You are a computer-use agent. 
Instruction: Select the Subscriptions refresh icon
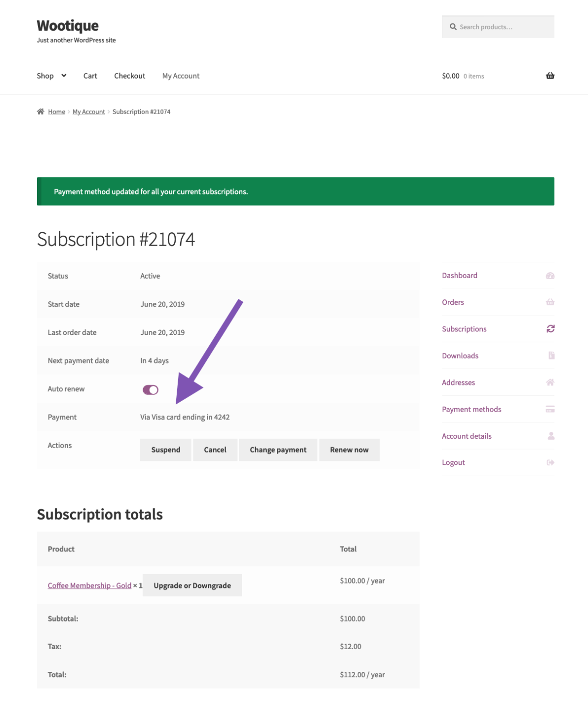click(550, 329)
